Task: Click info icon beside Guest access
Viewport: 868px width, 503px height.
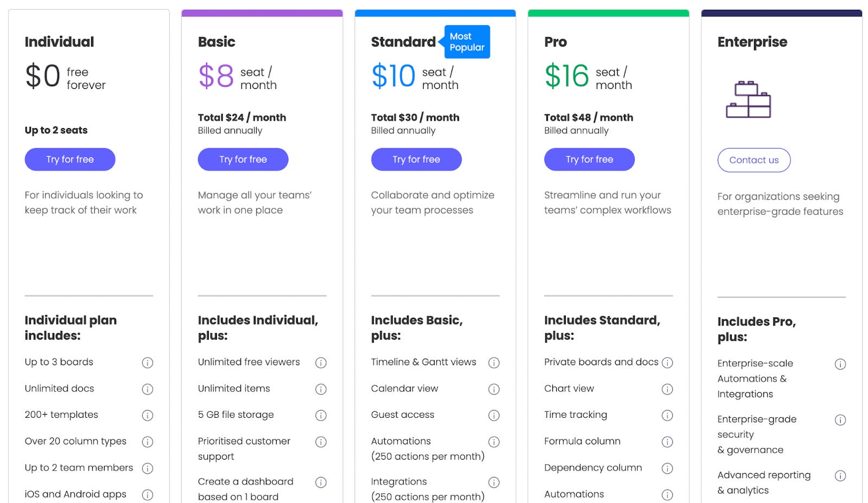Action: [x=494, y=415]
